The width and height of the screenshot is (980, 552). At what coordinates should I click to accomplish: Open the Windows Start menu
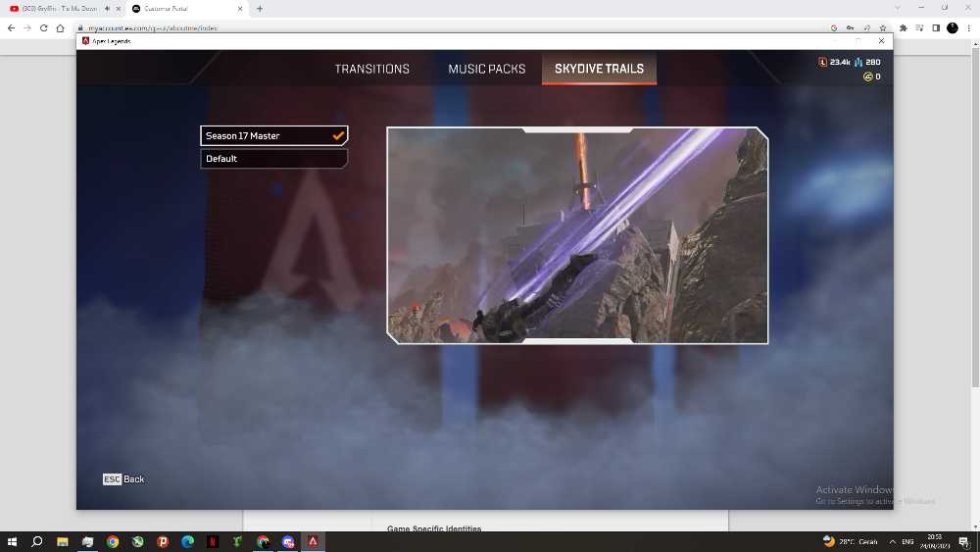pyautogui.click(x=12, y=541)
